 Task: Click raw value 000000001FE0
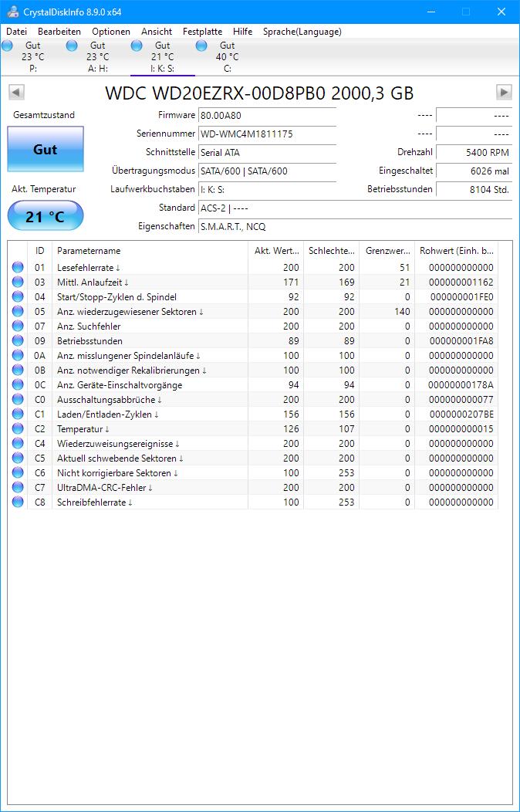(461, 296)
